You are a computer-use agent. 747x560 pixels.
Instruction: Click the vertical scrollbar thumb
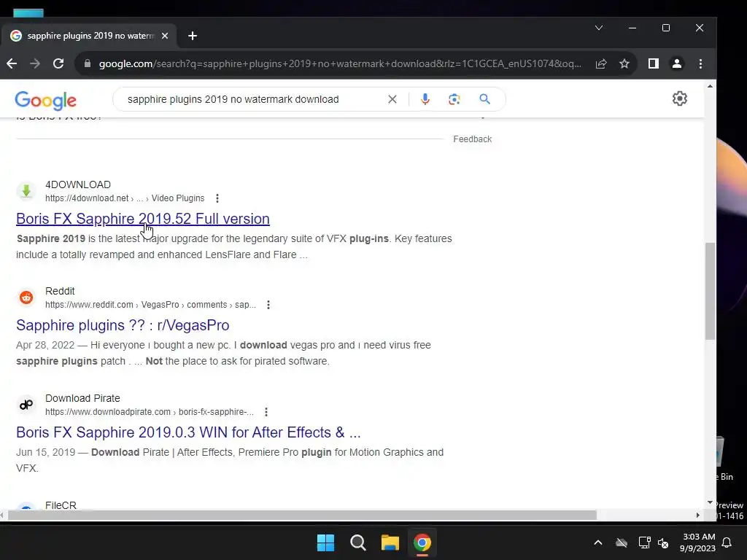pos(710,291)
